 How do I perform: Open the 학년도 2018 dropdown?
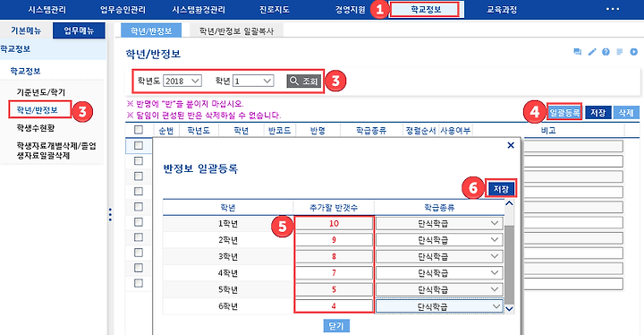pos(182,82)
